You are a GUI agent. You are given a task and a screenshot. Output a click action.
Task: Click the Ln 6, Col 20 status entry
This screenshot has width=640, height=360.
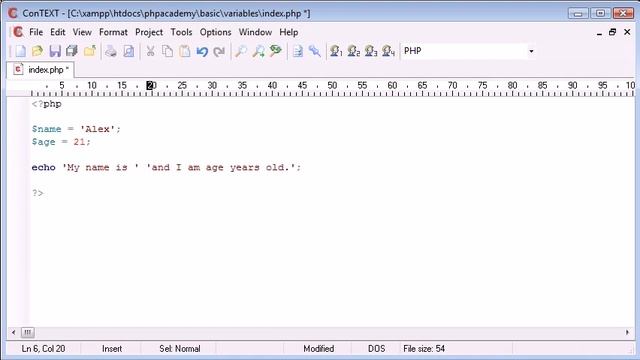[43, 349]
